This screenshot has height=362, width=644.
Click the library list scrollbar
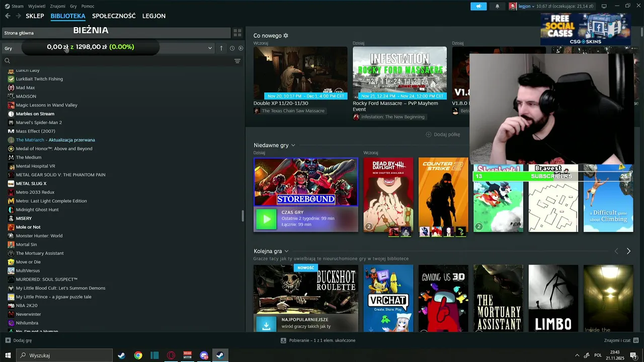point(243,215)
